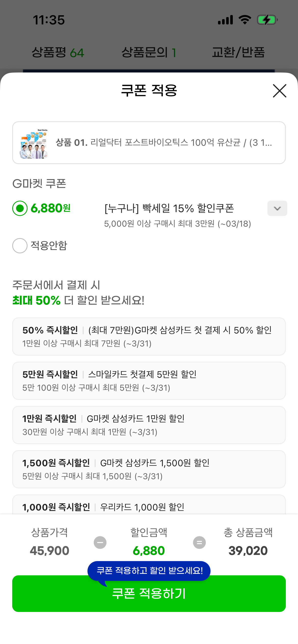The height and width of the screenshot is (644, 298).
Task: Expand the 빡세일 15% coupon dropdown arrow
Action: (x=277, y=208)
